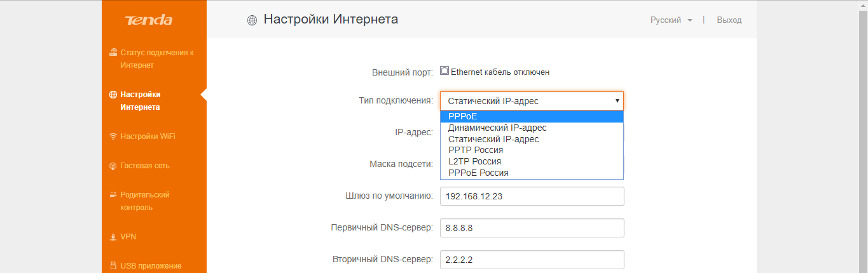Click the WiFi settings icon
The height and width of the screenshot is (273, 868).
pos(113,136)
